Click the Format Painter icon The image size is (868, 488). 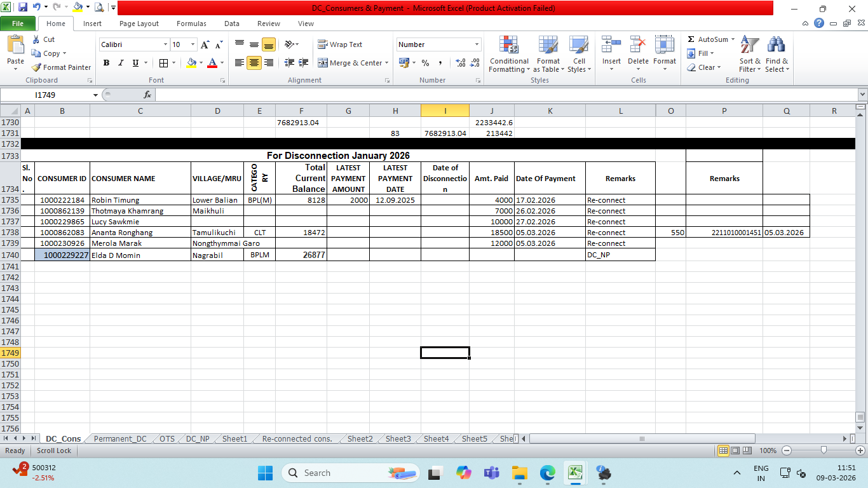37,67
